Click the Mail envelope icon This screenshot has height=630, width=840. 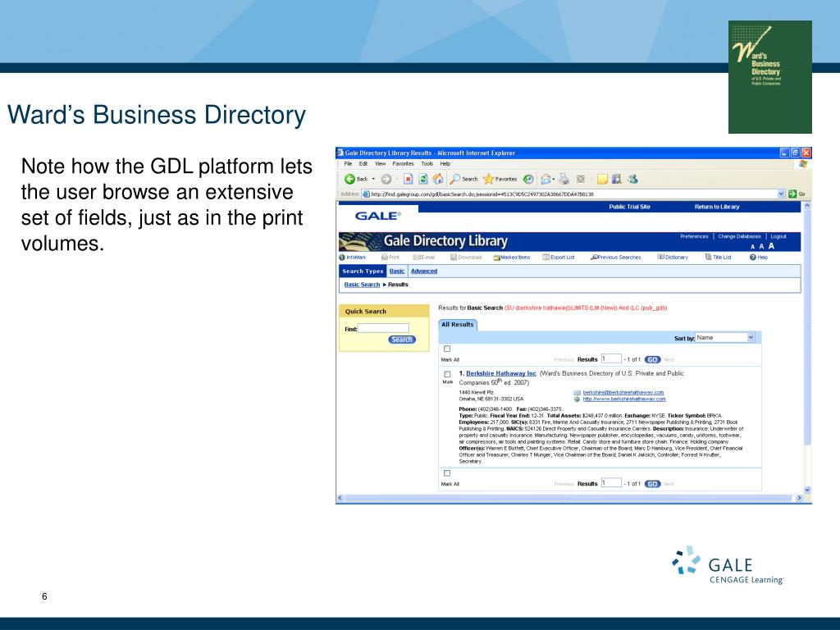(x=546, y=179)
